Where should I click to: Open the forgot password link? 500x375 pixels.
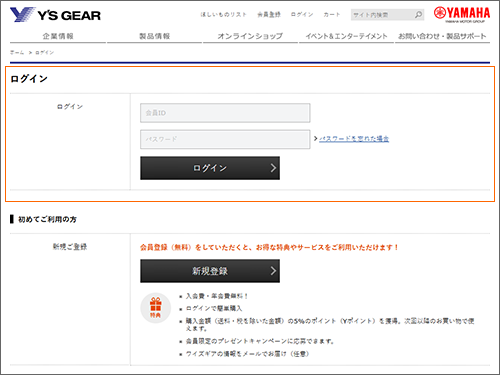354,139
